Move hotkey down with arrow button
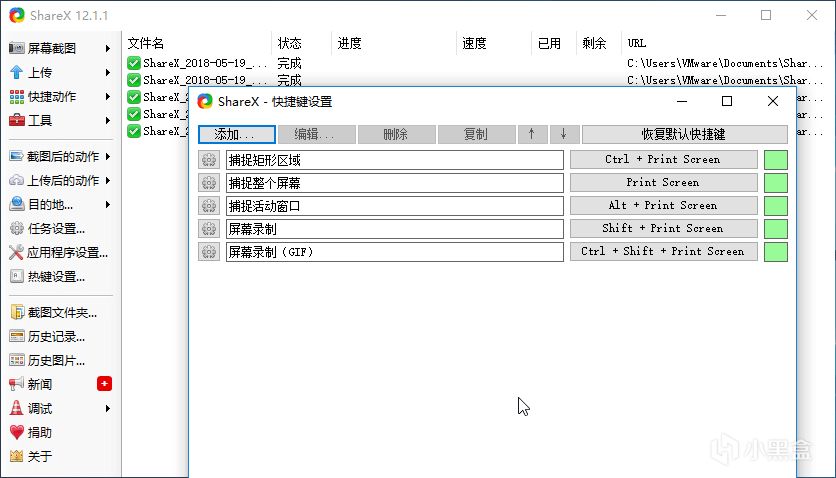The height and width of the screenshot is (478, 836). 564,134
